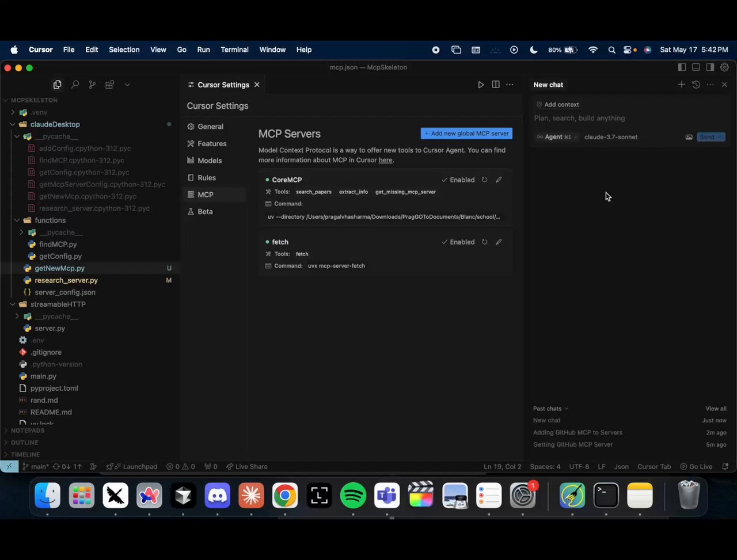Open the chat panel's more options ellipsis
737x560 pixels.
pyautogui.click(x=711, y=85)
